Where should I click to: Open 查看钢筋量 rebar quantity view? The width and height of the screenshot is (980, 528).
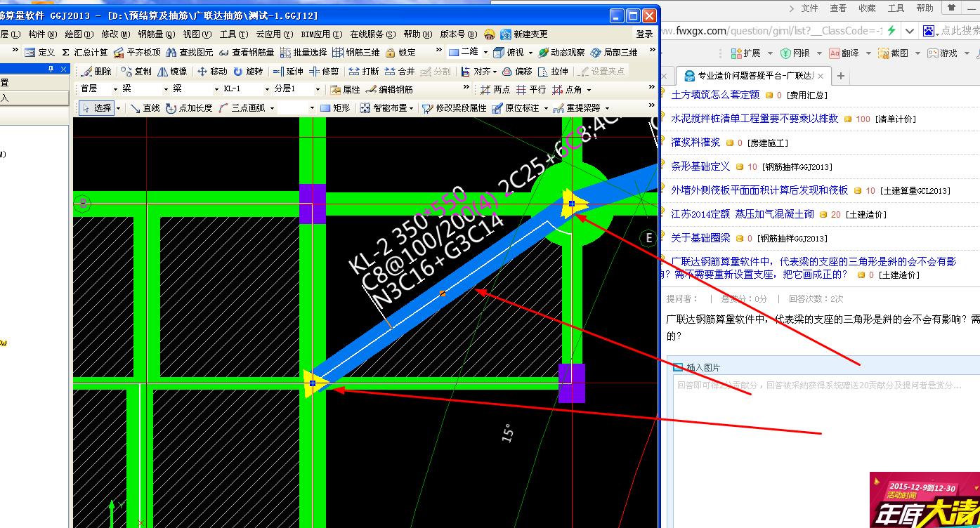[x=247, y=53]
